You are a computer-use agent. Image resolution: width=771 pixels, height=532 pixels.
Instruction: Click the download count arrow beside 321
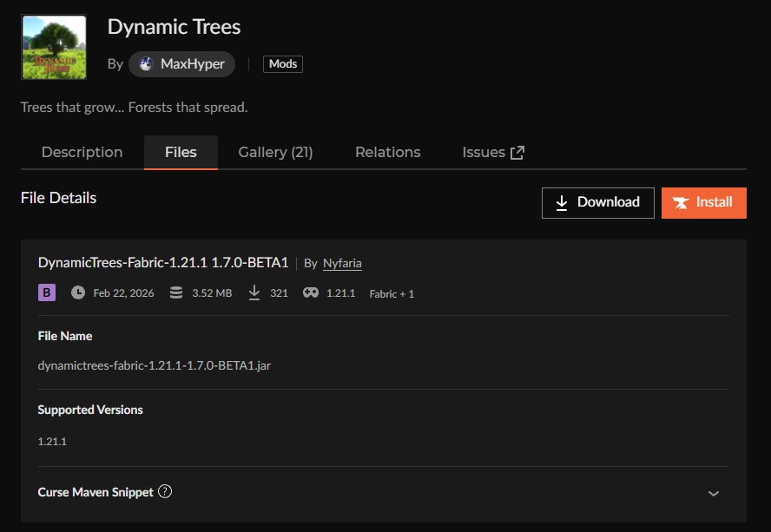(254, 292)
